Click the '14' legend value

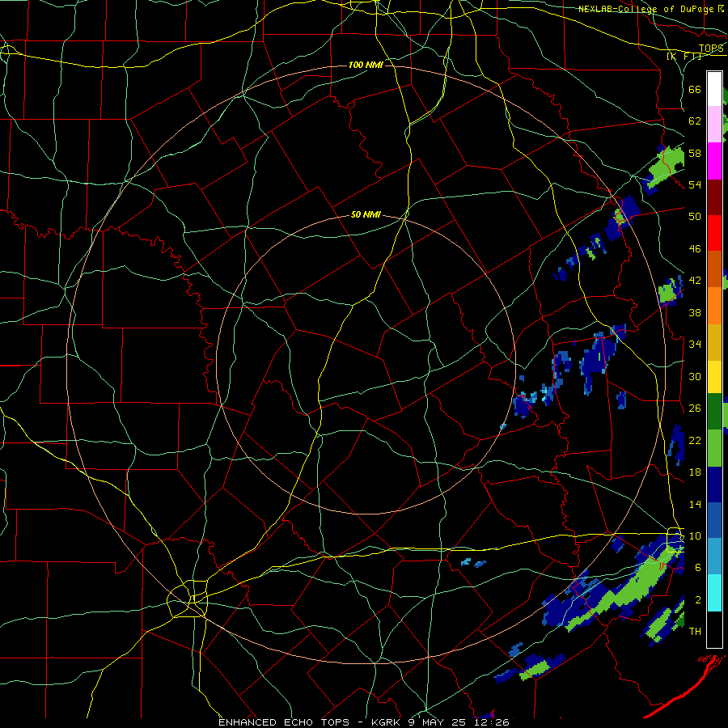coord(695,504)
